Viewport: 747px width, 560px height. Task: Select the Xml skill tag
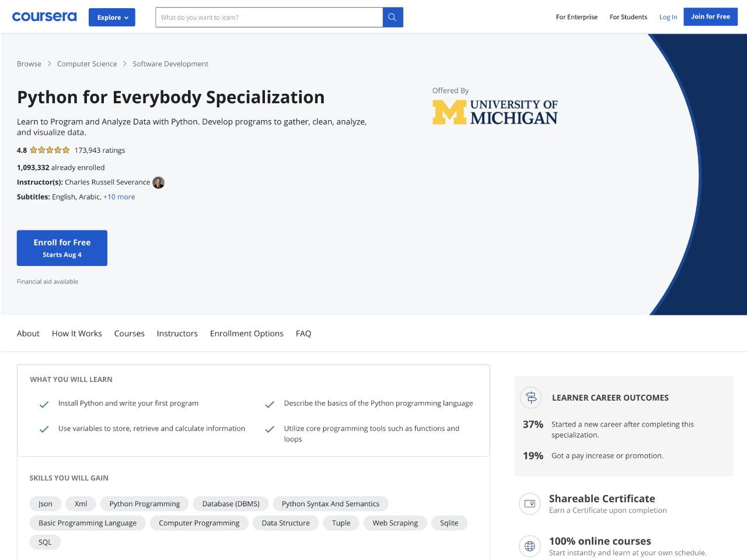click(x=81, y=504)
